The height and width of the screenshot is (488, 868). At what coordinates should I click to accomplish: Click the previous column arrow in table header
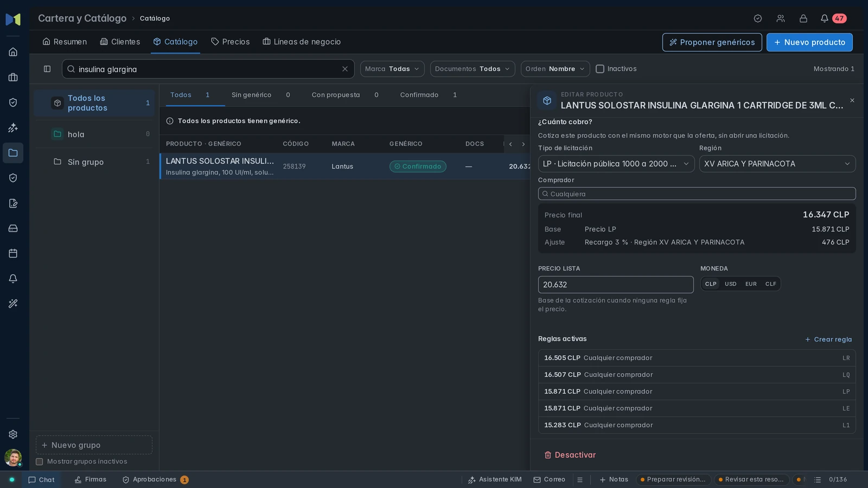coord(510,144)
